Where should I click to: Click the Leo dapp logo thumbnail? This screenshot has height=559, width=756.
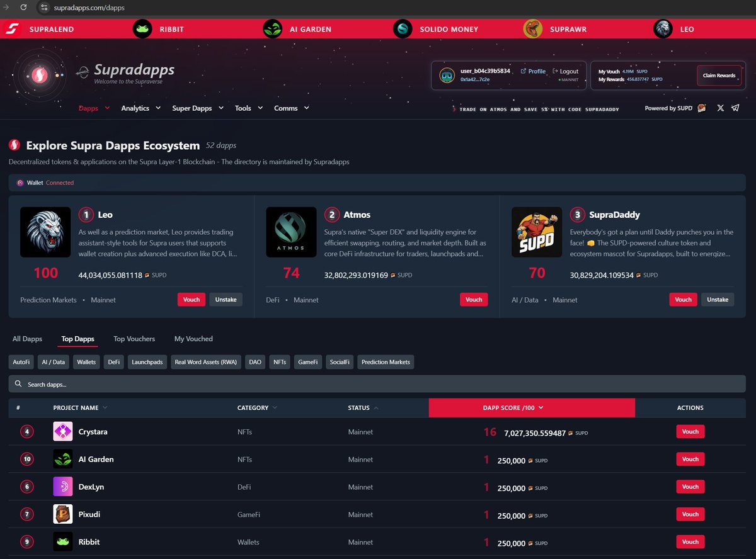(x=45, y=232)
